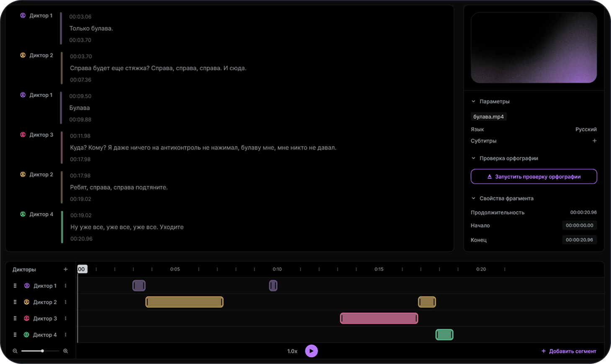Image resolution: width=611 pixels, height=364 pixels.
Task: Add subtitles using the Субтитры plus icon
Action: tap(594, 141)
